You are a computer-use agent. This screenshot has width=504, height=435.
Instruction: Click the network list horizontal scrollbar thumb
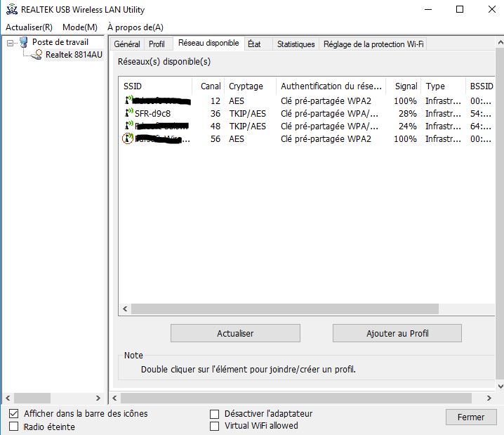pyautogui.click(x=285, y=309)
